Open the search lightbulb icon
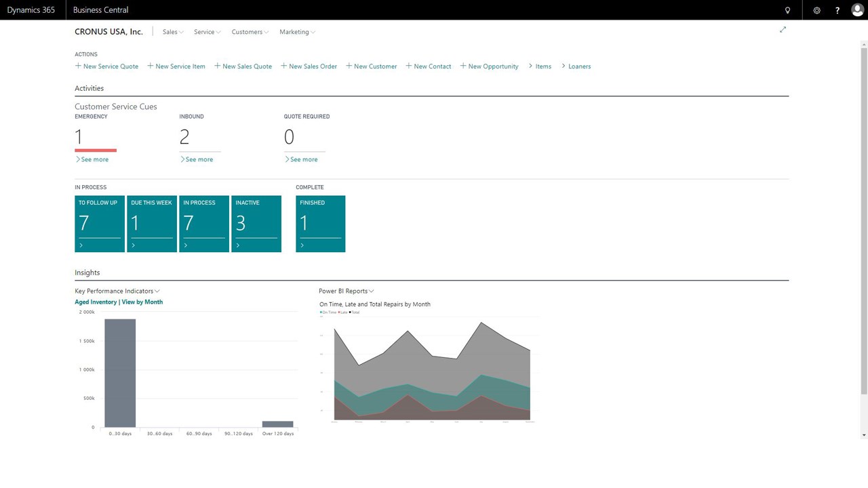The image size is (868, 488). (787, 10)
